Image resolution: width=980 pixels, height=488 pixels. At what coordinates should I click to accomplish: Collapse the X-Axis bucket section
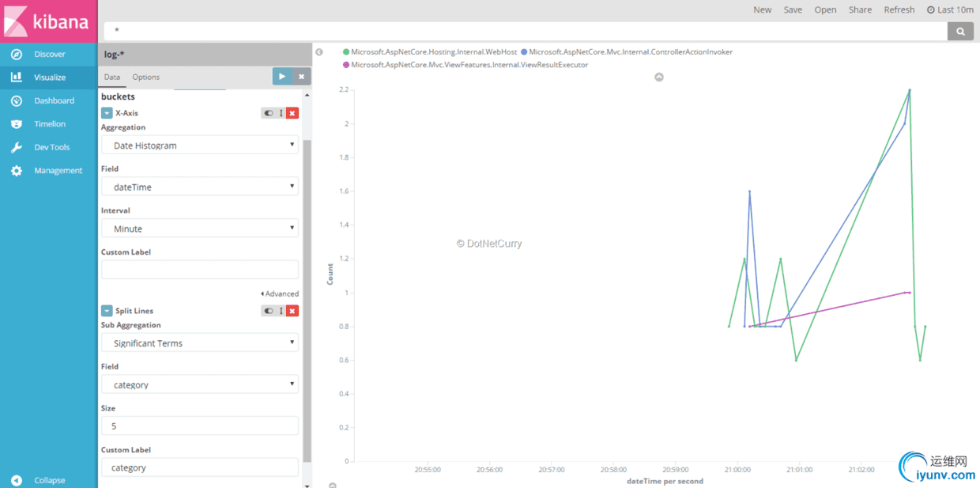pyautogui.click(x=107, y=113)
